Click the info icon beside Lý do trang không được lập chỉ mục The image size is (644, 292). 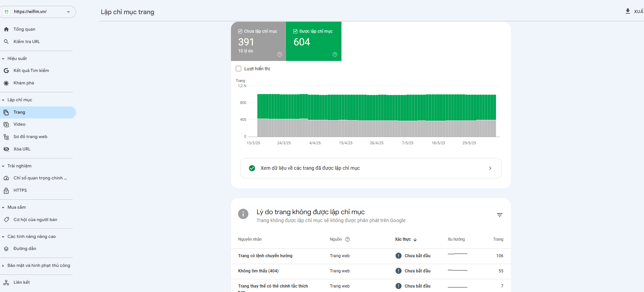[243, 214]
